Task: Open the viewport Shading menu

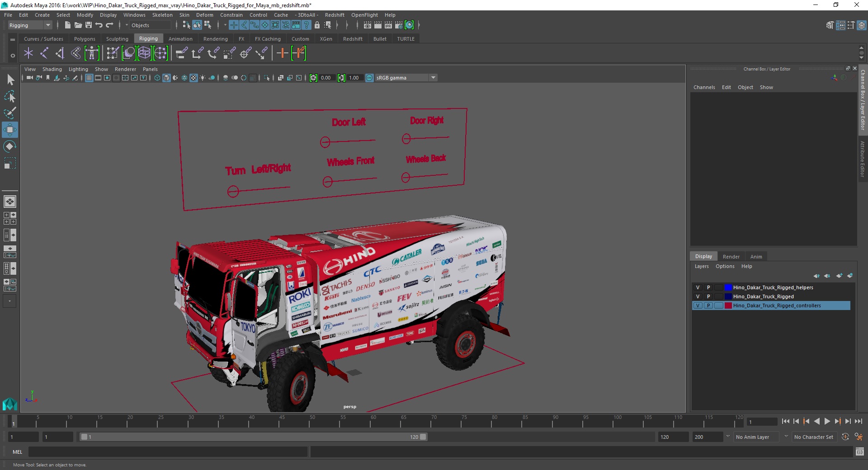Action: coord(52,69)
